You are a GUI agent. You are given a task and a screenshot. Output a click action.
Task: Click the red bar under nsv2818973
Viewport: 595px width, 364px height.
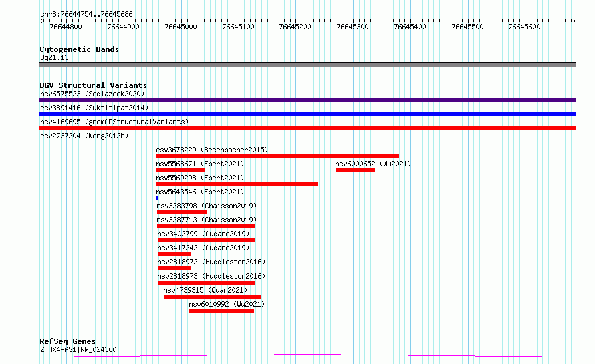[206, 283]
